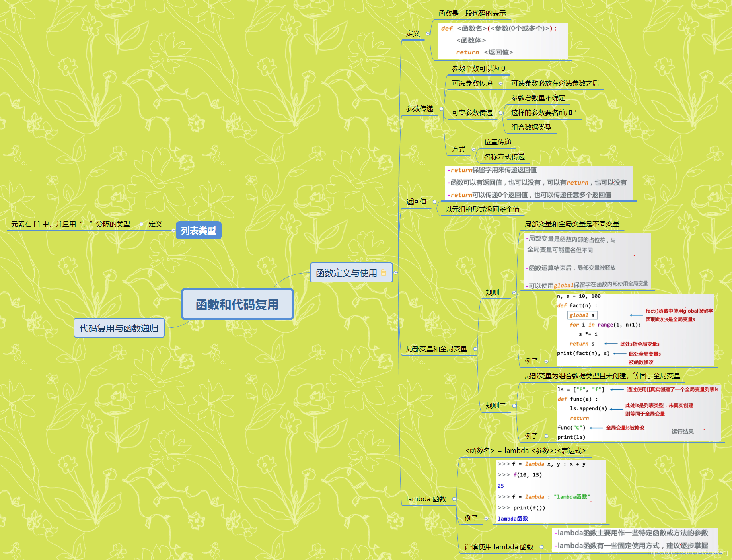Image resolution: width=732 pixels, height=560 pixels.
Task: Collapse the 定义 branch under 函数定义与使用
Action: click(x=428, y=34)
